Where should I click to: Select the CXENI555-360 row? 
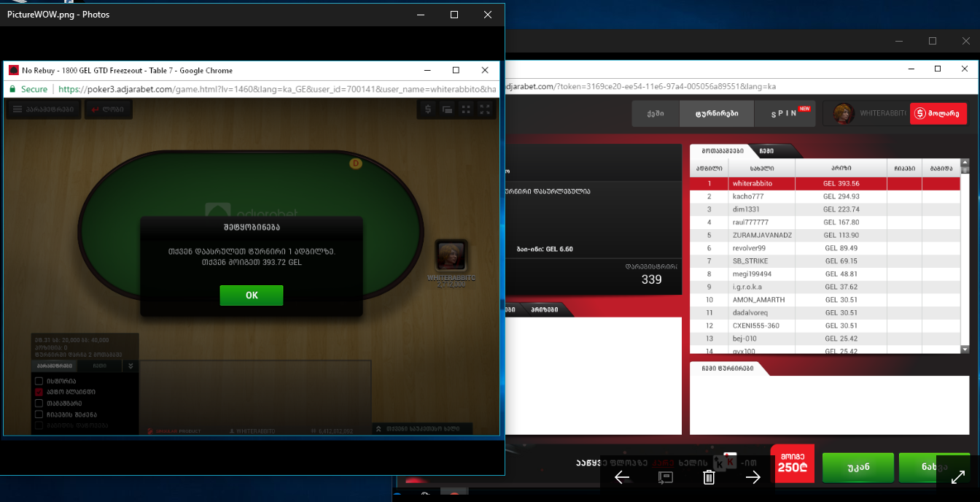point(825,325)
